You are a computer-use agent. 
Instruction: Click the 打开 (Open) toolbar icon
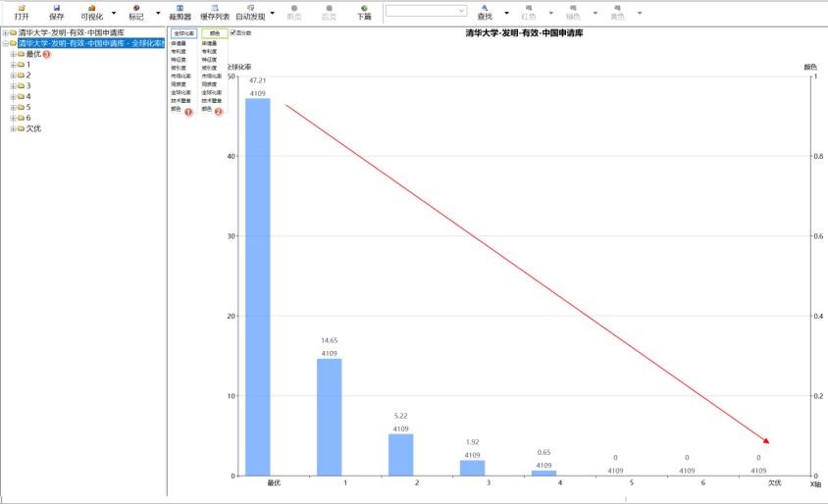click(x=22, y=12)
